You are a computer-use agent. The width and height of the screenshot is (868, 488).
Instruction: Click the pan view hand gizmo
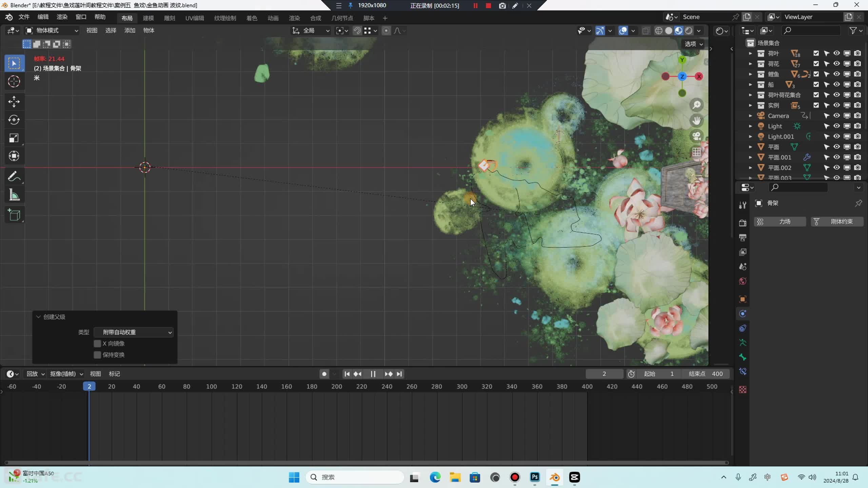696,121
